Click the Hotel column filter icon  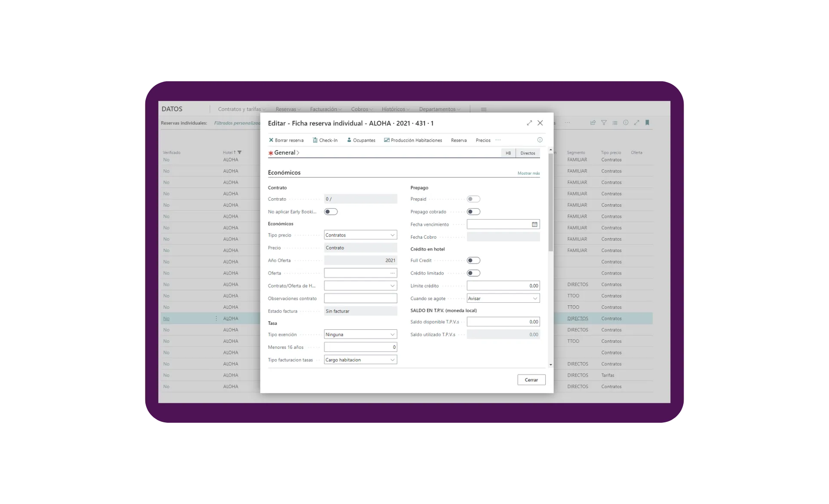(x=240, y=153)
